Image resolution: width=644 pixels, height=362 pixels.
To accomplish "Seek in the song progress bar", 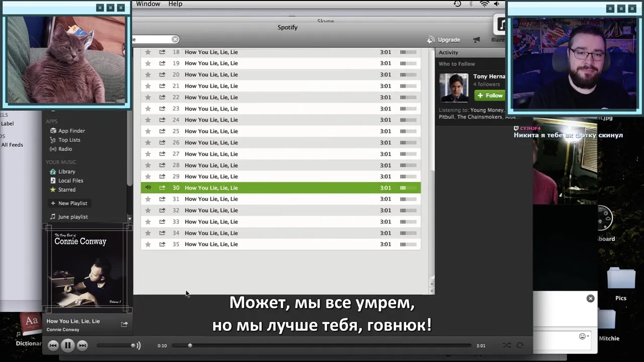I will [x=322, y=345].
